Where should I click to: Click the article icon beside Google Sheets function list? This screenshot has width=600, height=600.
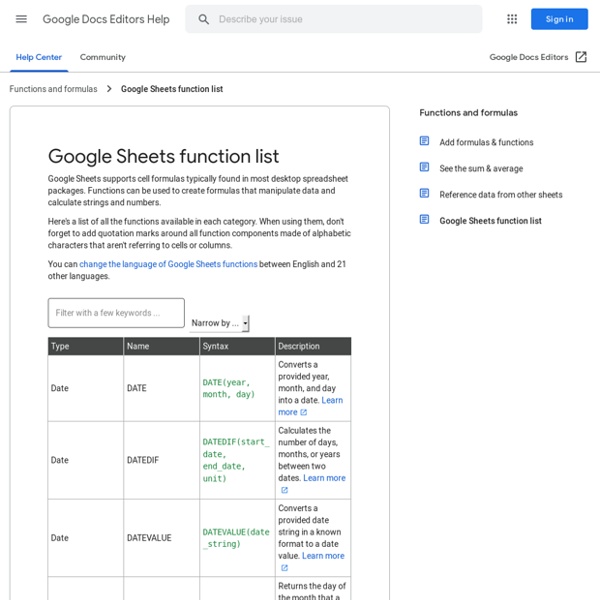click(424, 220)
